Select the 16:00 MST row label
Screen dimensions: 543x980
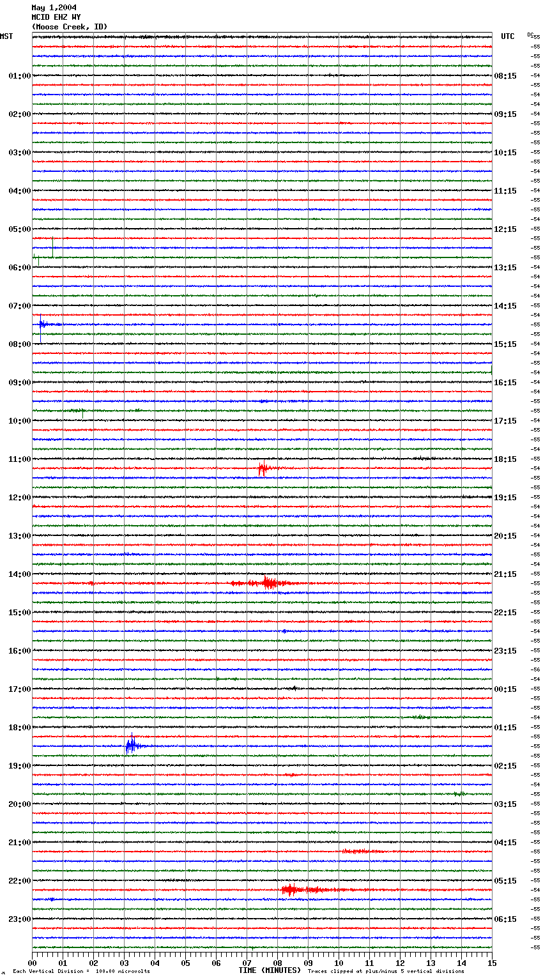tap(20, 651)
